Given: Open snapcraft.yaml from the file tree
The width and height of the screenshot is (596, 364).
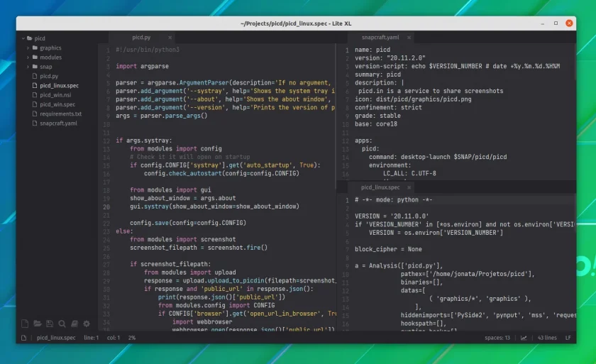Looking at the screenshot, I should click(58, 123).
